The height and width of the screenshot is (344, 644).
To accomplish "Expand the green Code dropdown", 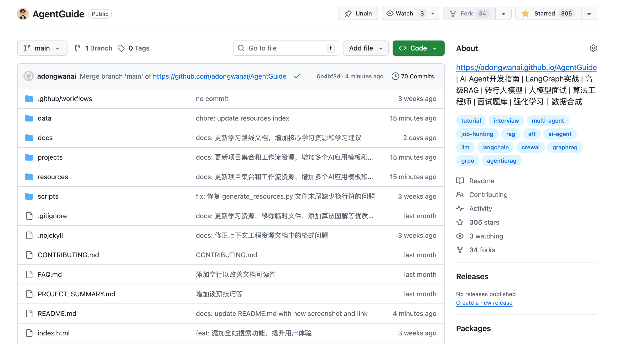I will [x=418, y=48].
